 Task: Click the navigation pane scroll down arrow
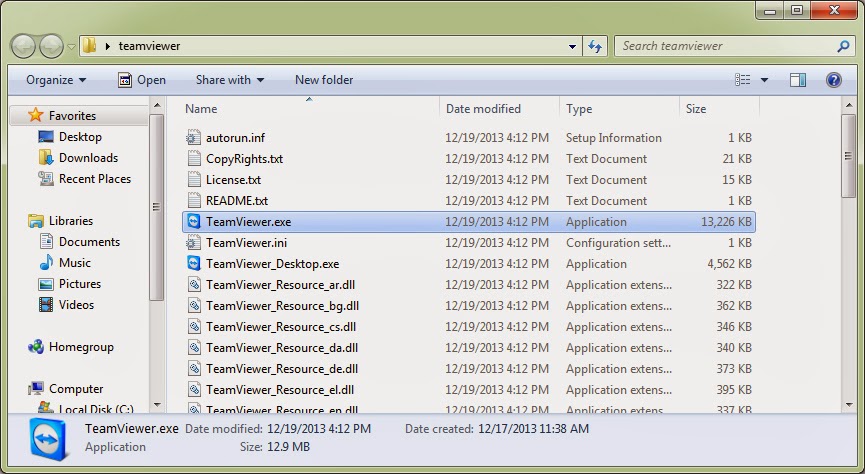click(157, 404)
